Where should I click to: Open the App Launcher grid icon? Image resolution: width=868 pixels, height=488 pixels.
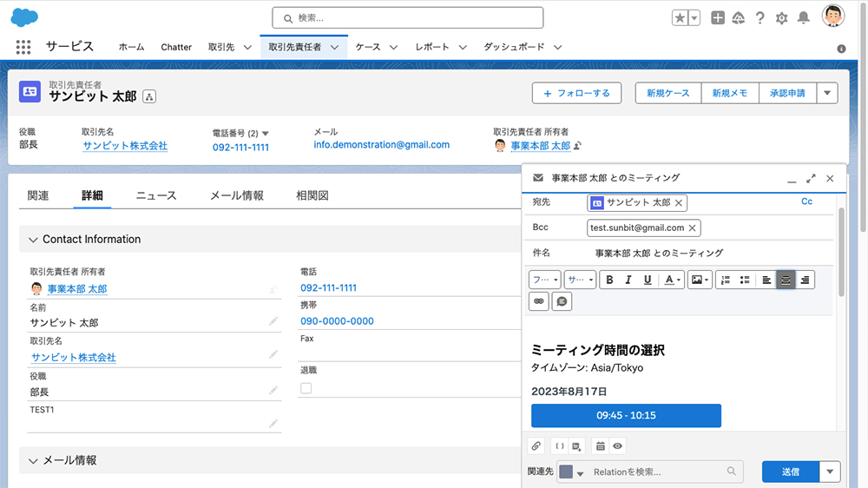tap(23, 47)
